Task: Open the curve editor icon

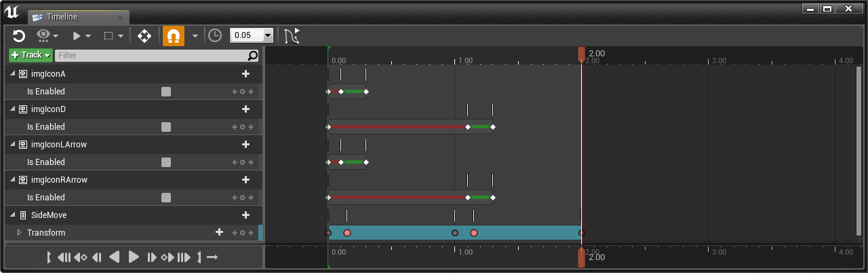Action: click(292, 36)
